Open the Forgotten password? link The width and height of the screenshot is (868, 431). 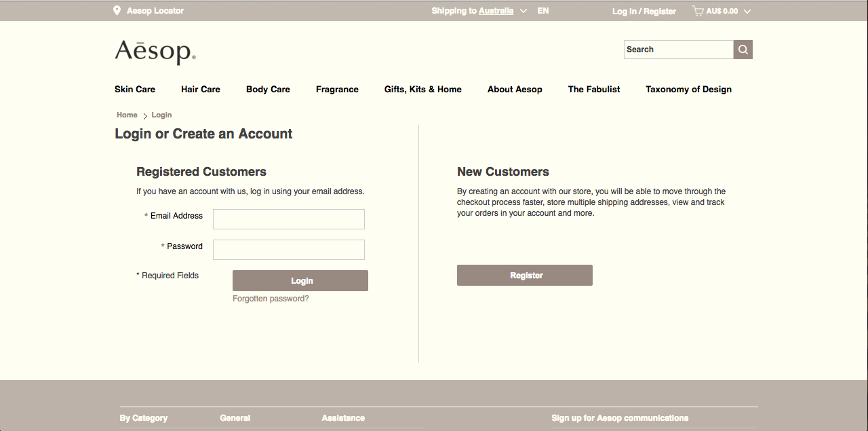(x=271, y=299)
